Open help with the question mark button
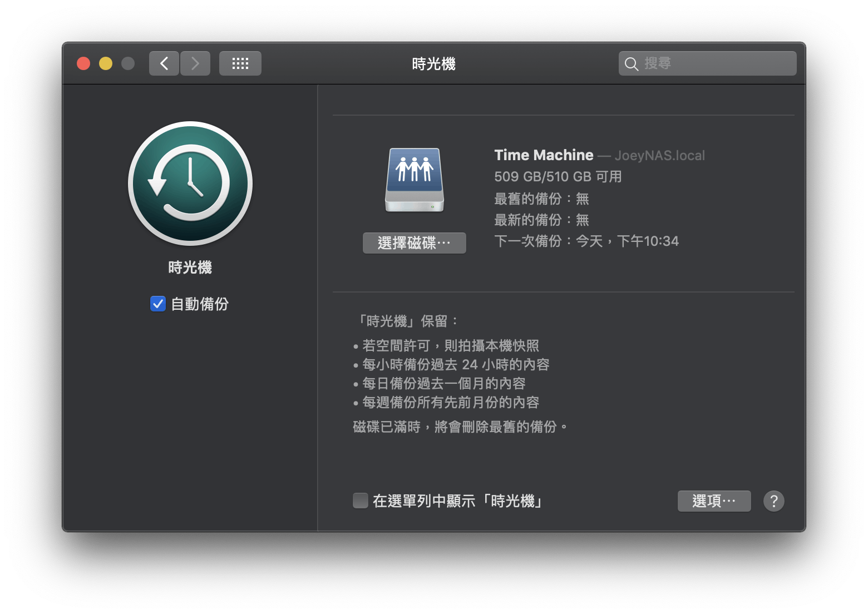The image size is (868, 614). click(x=774, y=501)
